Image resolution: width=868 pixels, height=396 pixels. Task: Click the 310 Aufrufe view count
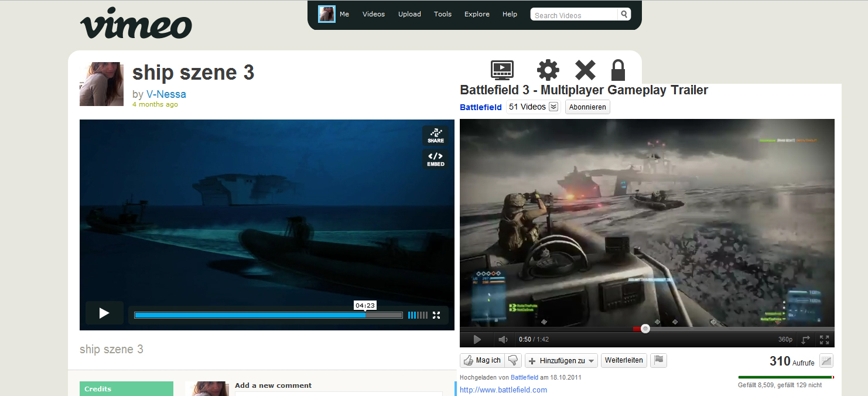(792, 361)
